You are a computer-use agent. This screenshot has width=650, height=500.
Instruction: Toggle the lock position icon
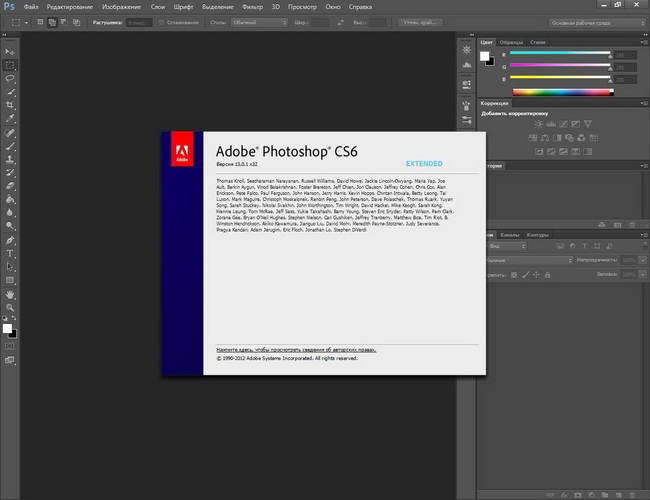[x=536, y=275]
